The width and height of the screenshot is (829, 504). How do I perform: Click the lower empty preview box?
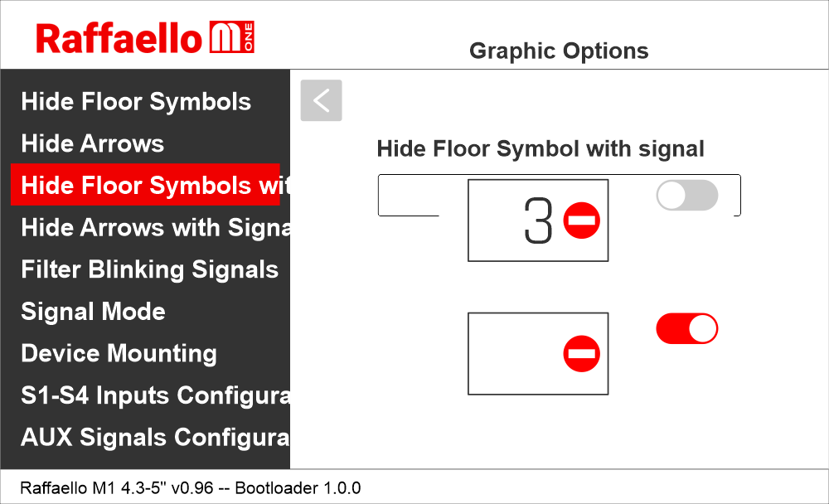pyautogui.click(x=514, y=354)
